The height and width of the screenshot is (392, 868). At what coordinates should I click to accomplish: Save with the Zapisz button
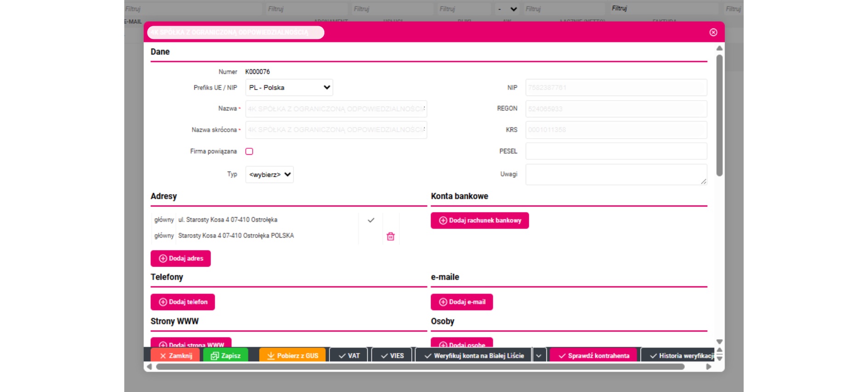tap(225, 356)
